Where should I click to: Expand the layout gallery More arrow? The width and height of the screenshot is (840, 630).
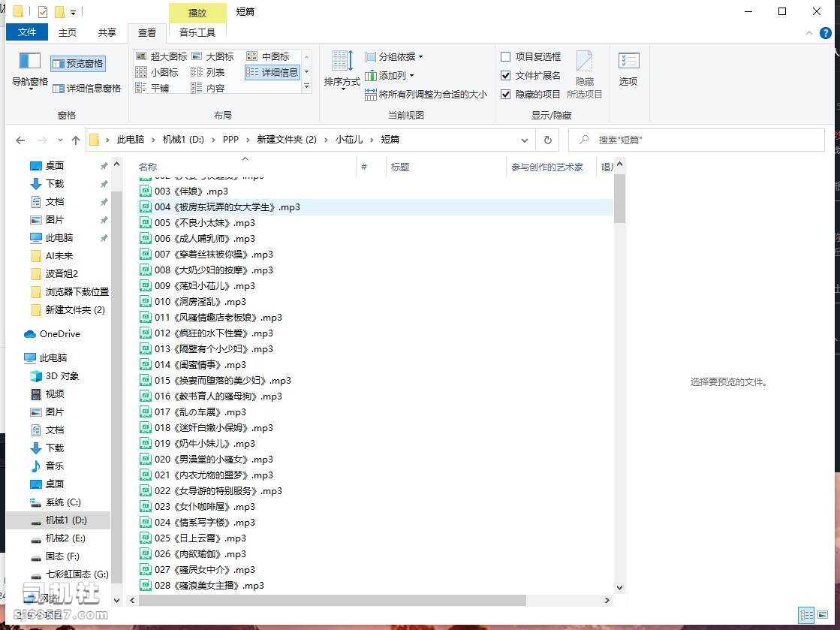click(307, 86)
